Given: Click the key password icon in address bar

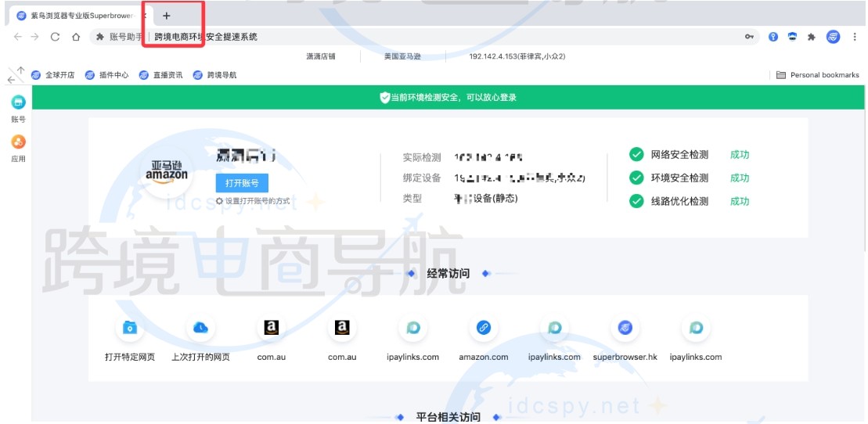Looking at the screenshot, I should [x=749, y=37].
